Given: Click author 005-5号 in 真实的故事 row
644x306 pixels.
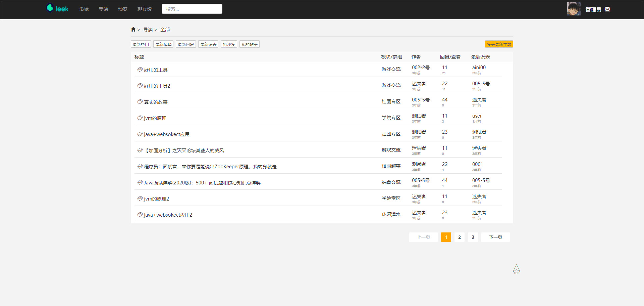Looking at the screenshot, I should tap(421, 100).
